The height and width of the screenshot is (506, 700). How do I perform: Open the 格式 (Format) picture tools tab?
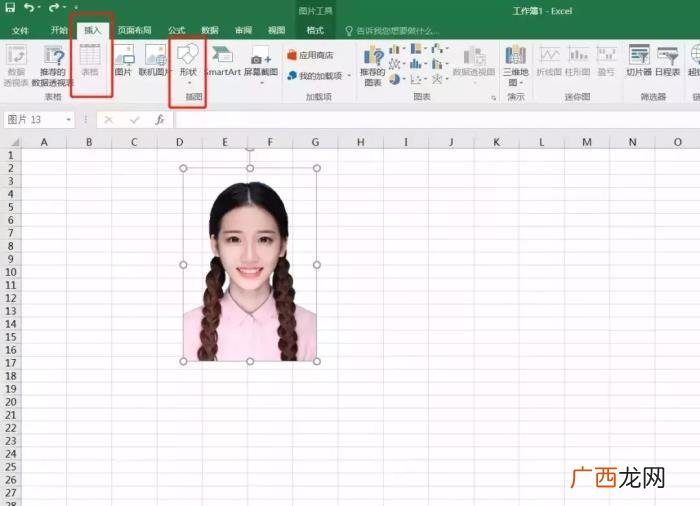coord(315,30)
